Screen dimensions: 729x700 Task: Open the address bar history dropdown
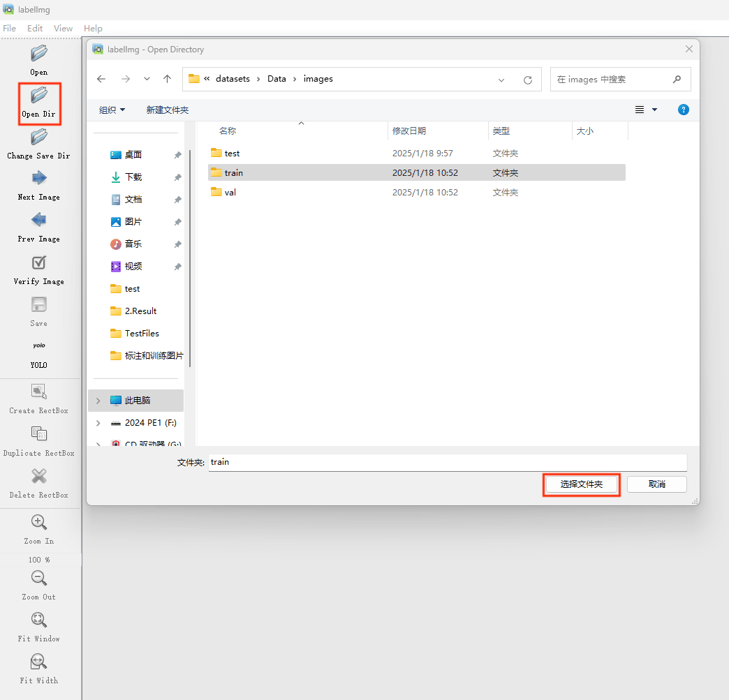tap(501, 80)
